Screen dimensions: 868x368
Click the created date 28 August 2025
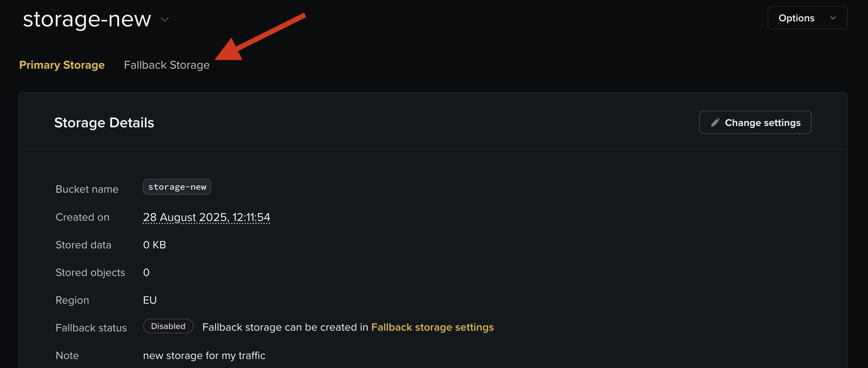206,217
